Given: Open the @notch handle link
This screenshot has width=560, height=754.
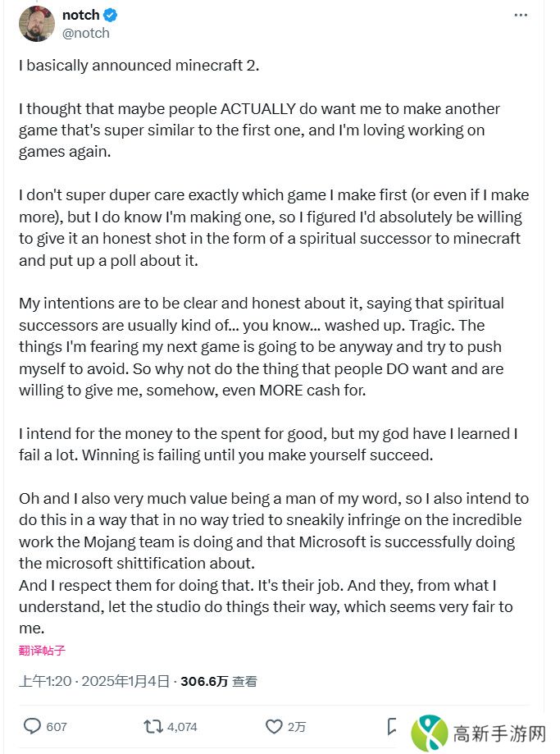Looking at the screenshot, I should tap(85, 33).
